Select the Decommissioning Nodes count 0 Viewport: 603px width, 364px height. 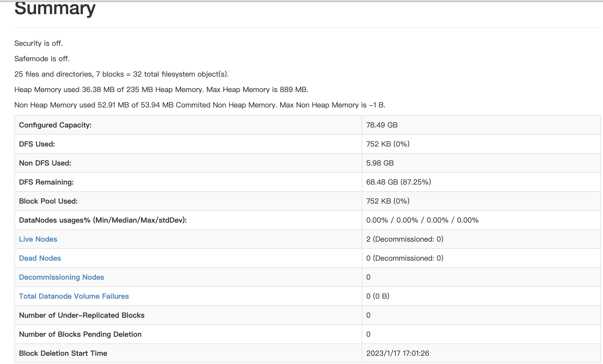pos(368,277)
